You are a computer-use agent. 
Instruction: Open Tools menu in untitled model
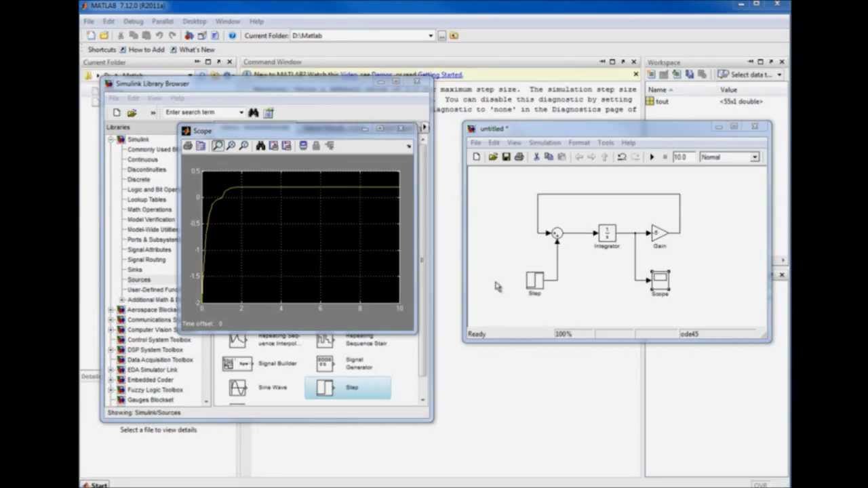[606, 143]
